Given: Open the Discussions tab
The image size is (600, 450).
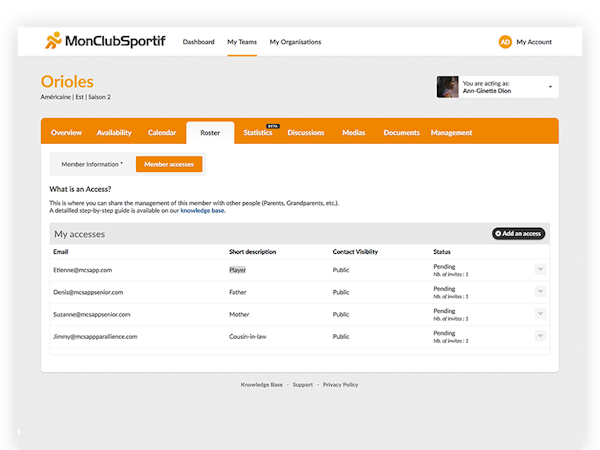Looking at the screenshot, I should 306,132.
